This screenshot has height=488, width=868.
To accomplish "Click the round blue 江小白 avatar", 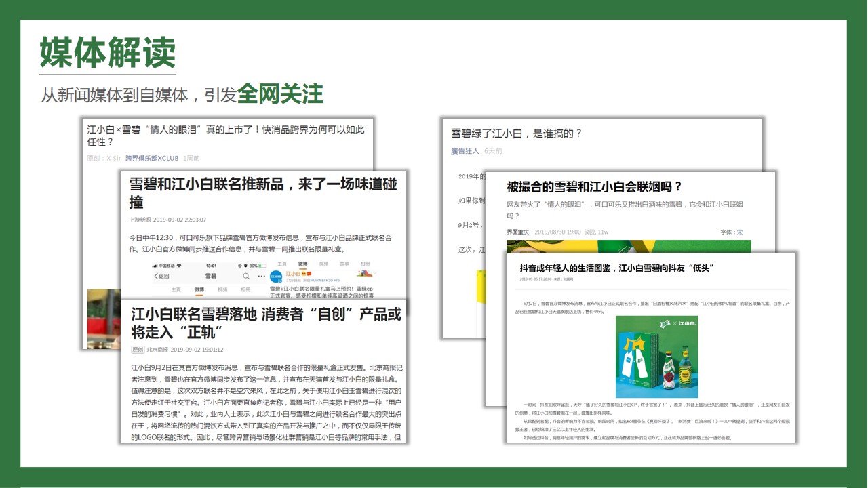I will click(277, 277).
